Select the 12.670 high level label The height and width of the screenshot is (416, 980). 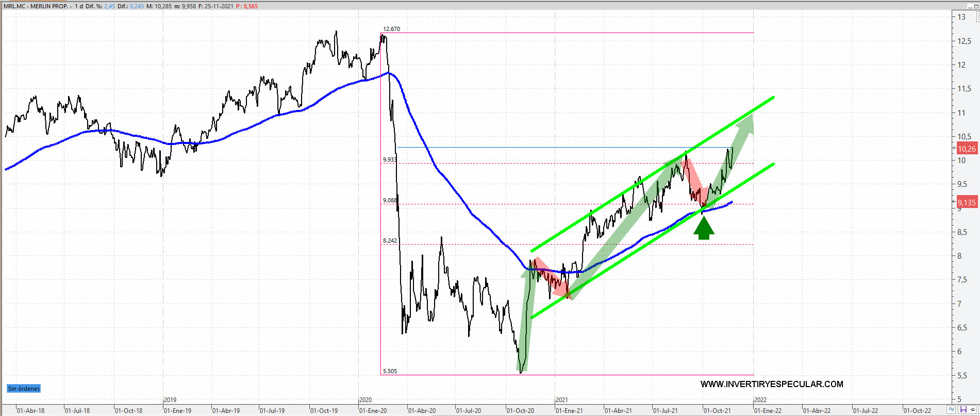pos(391,29)
